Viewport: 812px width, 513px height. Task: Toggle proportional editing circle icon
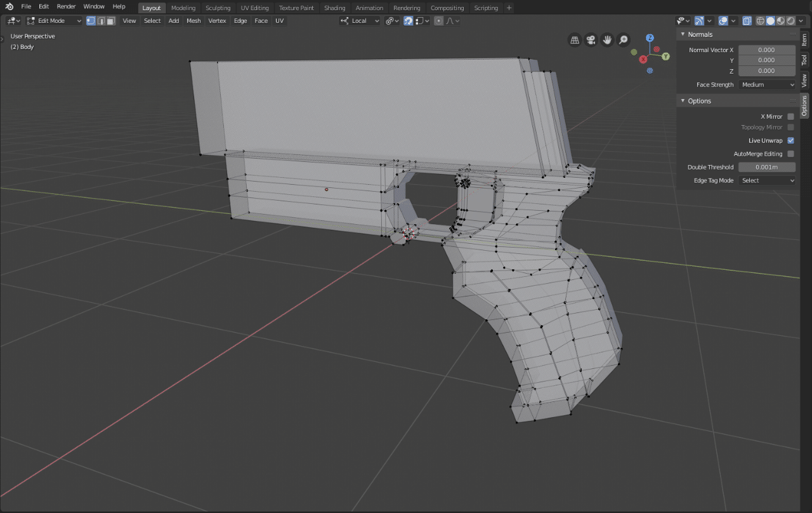pyautogui.click(x=438, y=21)
